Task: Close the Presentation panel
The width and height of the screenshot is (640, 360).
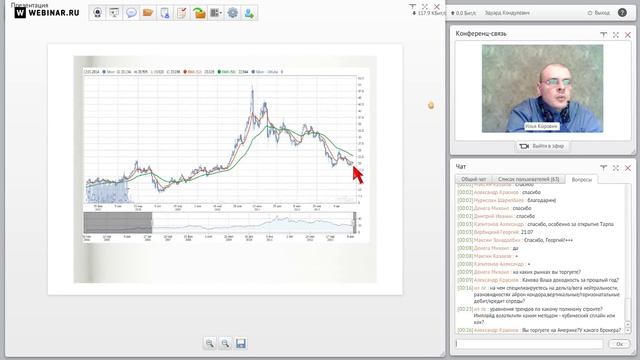Action: coord(437,7)
